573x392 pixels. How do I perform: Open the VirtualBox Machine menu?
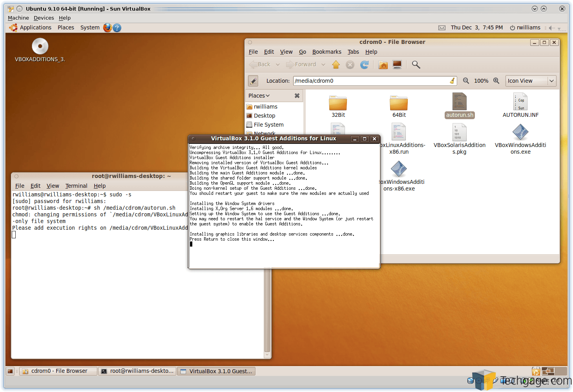coord(18,18)
